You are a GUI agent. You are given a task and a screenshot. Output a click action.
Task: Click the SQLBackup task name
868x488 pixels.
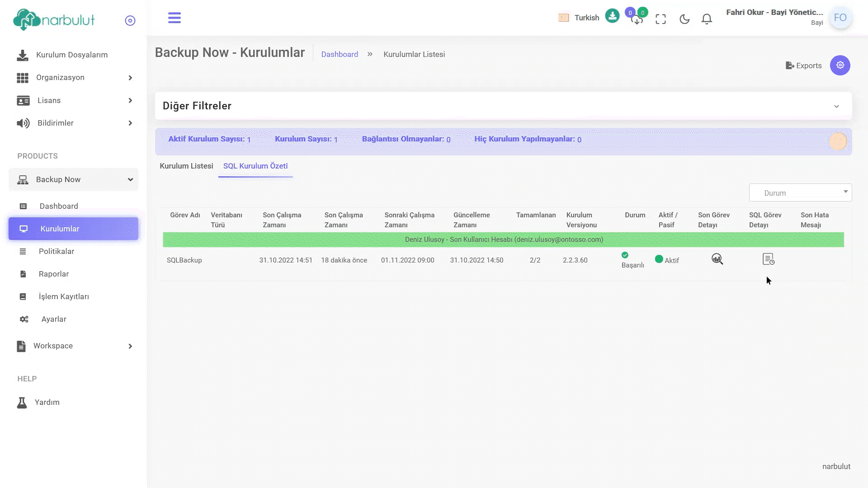[x=184, y=260]
